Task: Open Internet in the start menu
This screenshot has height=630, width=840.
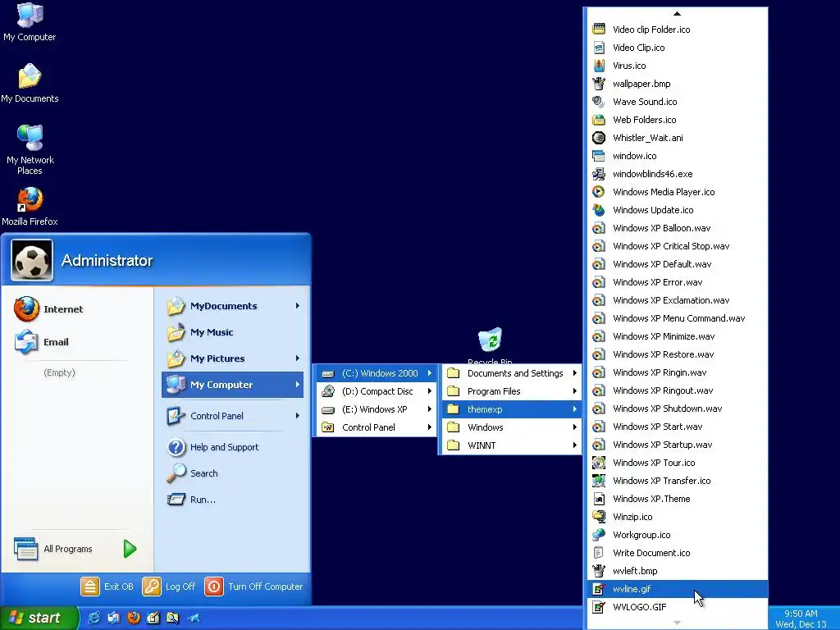Action: [49, 309]
